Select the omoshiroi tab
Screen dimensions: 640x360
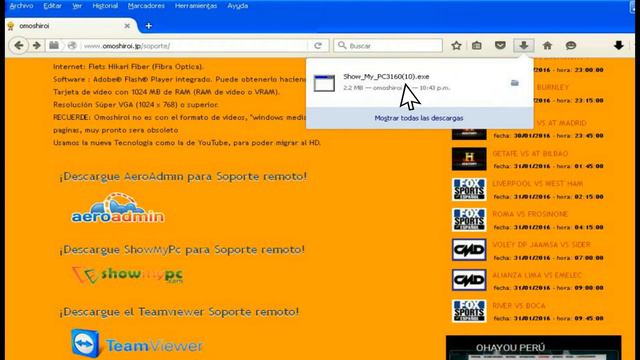69,26
